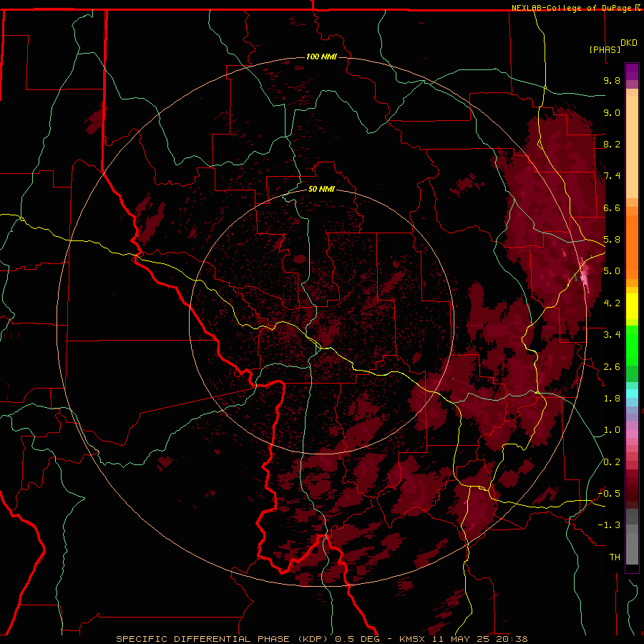Click the 9.0 value on the color scale

point(612,112)
